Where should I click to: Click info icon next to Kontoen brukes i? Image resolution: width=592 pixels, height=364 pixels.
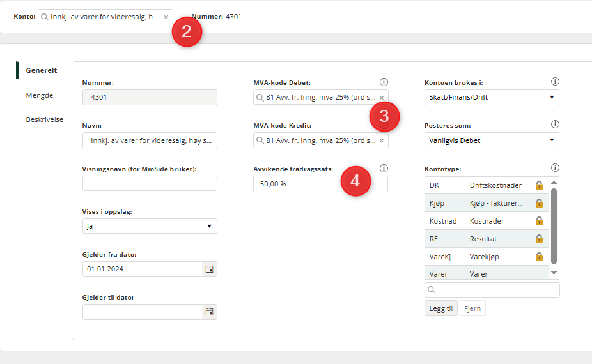(x=555, y=82)
